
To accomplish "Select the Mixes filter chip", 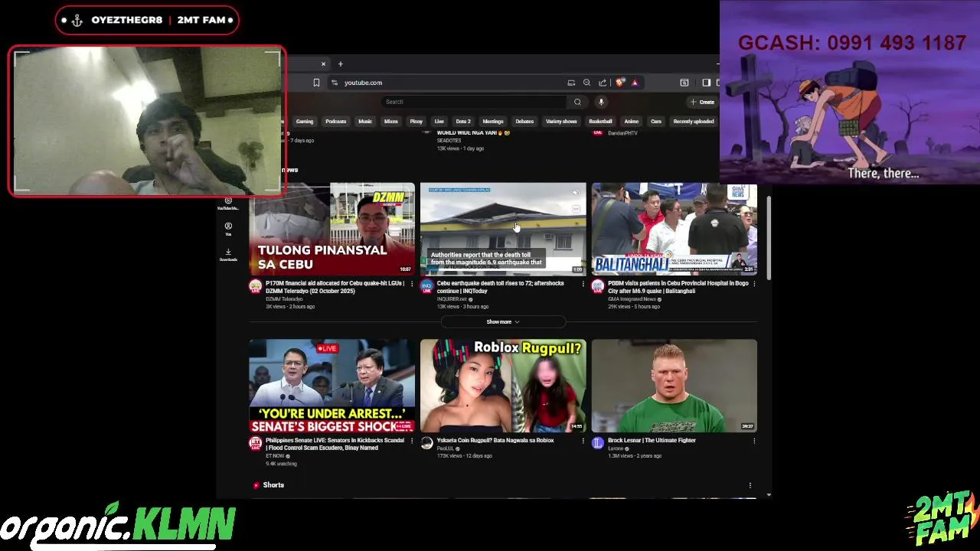I will [391, 122].
